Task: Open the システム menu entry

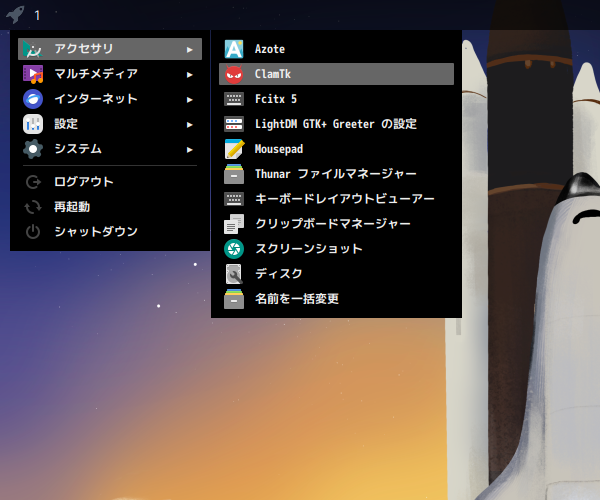Action: pyautogui.click(x=110, y=149)
